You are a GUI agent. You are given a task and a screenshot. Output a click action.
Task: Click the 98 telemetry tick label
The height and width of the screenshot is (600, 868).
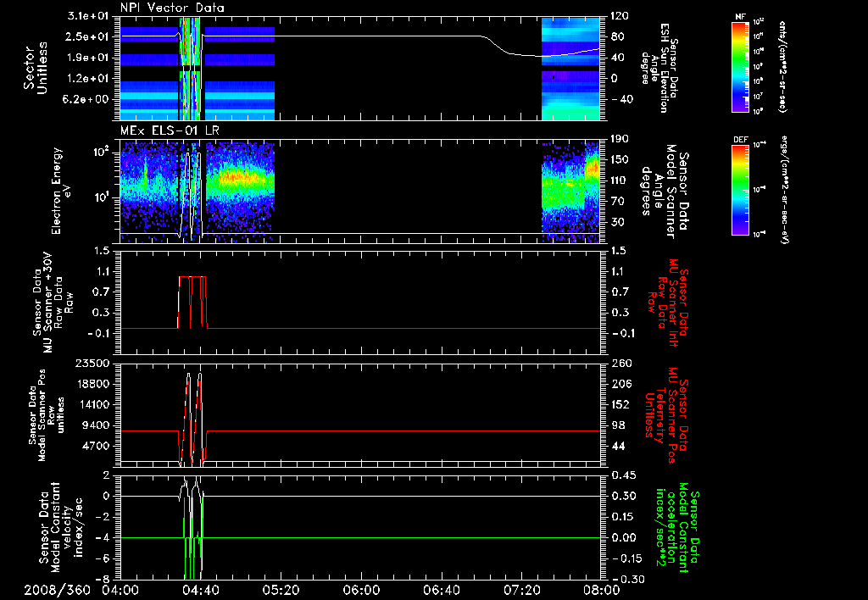617,425
